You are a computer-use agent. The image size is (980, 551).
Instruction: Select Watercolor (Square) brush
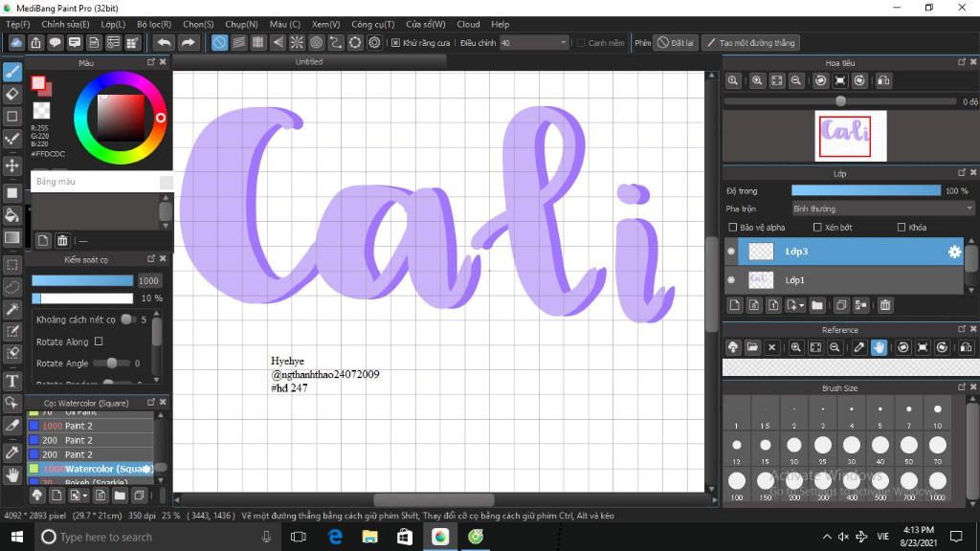[x=91, y=469]
